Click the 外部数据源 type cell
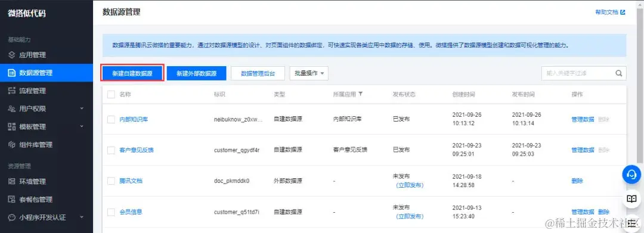Screen dimensions: 644x233 pyautogui.click(x=288, y=181)
